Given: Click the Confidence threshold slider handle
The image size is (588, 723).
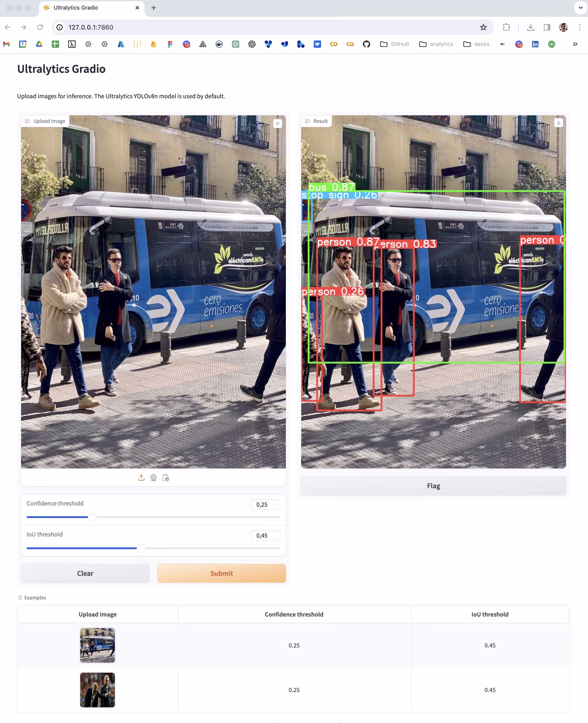Looking at the screenshot, I should coord(92,517).
